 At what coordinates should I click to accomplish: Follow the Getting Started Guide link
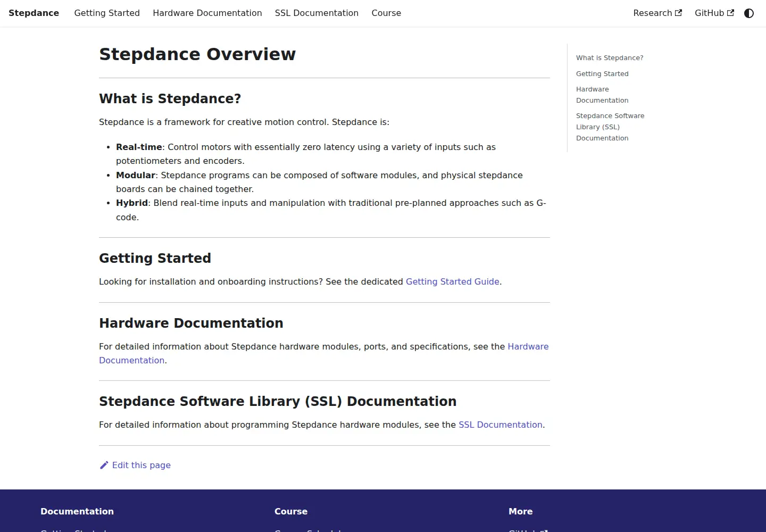453,281
